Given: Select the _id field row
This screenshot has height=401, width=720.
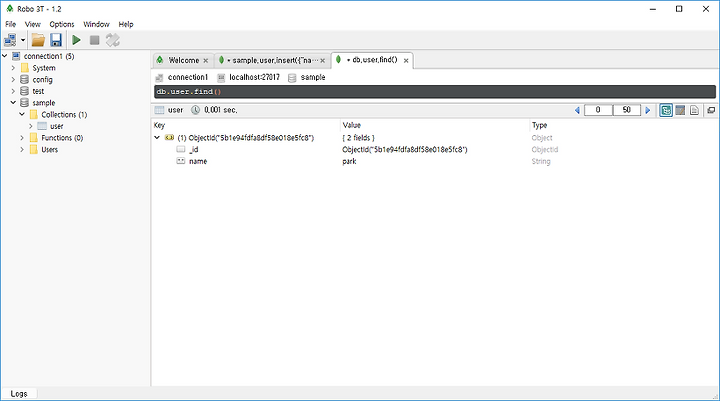Looking at the screenshot, I should [435, 149].
